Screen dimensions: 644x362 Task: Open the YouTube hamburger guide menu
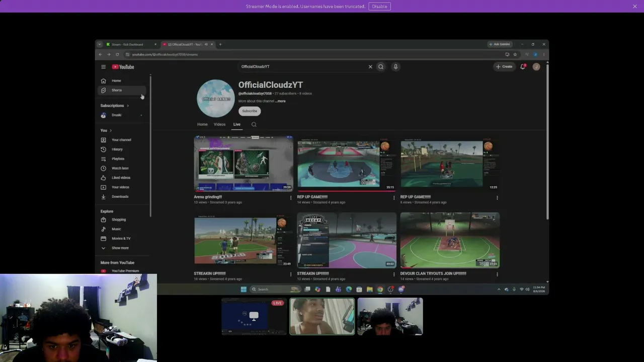point(103,67)
